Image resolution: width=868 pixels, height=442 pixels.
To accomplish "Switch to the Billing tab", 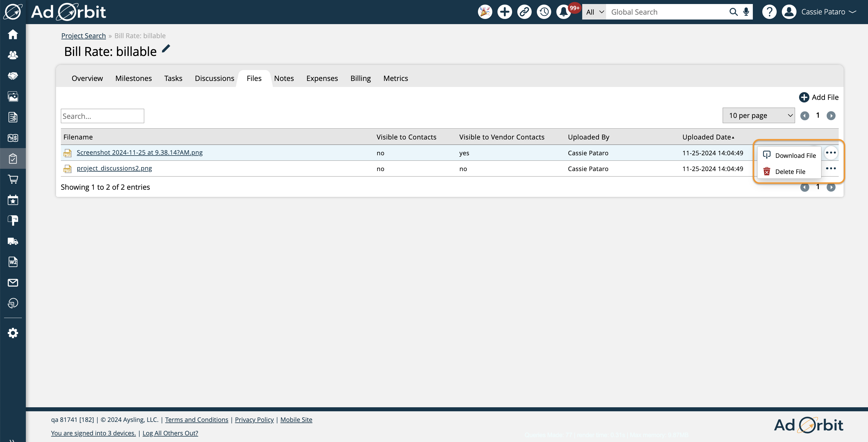I will point(360,78).
